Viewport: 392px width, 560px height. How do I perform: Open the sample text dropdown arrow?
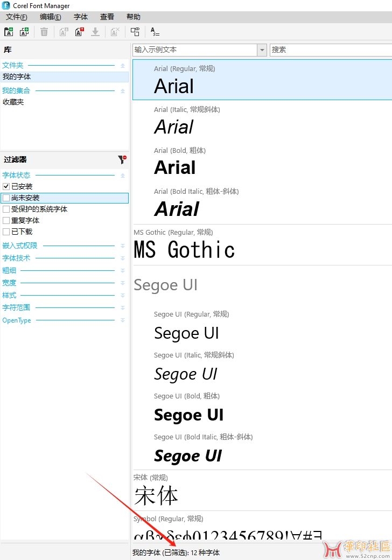[262, 50]
